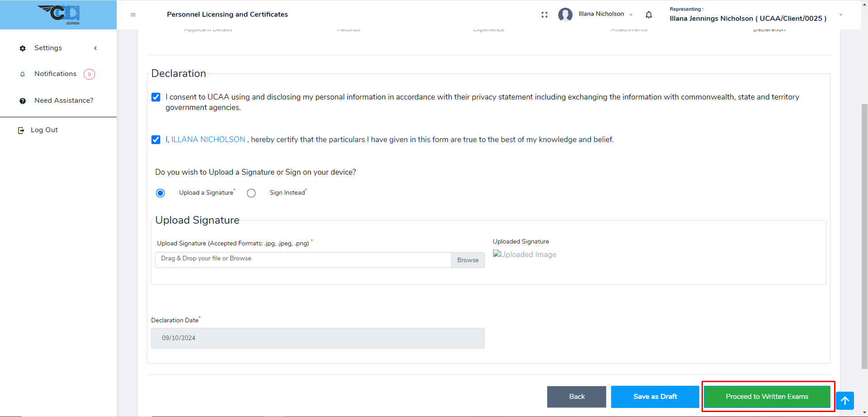The image size is (868, 417).
Task: Toggle the hamburger sidebar menu icon
Action: pos(133,15)
